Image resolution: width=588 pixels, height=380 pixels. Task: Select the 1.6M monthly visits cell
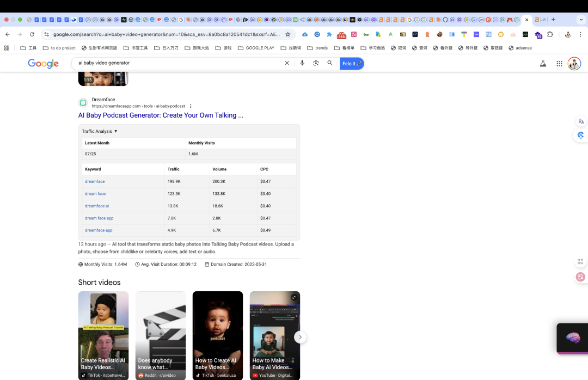coord(241,154)
